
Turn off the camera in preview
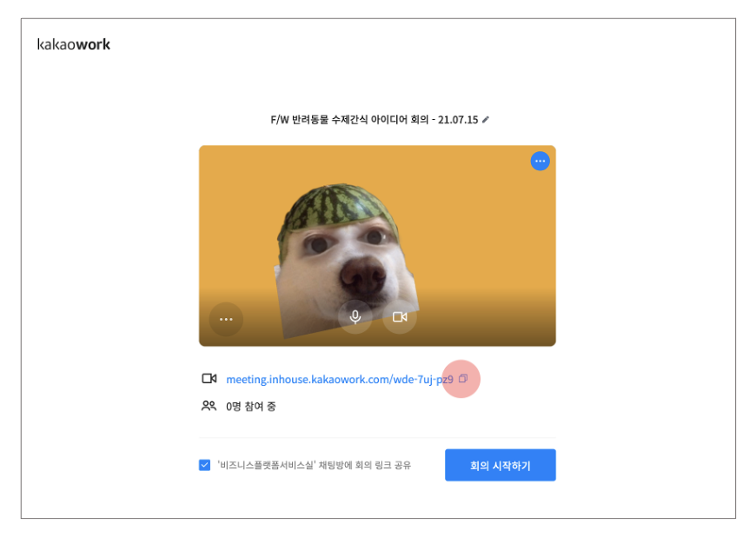coord(400,317)
